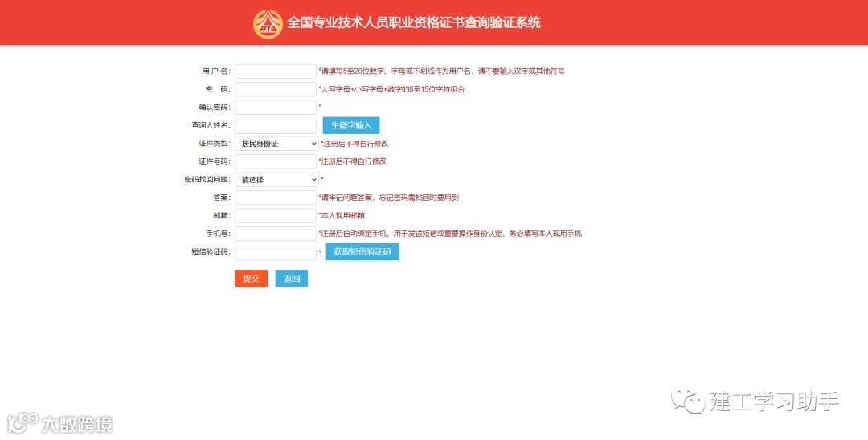This screenshot has width=868, height=440.
Task: Click the header title 全国专业技术人员职业资格证书查询验证系统
Action: click(x=414, y=23)
